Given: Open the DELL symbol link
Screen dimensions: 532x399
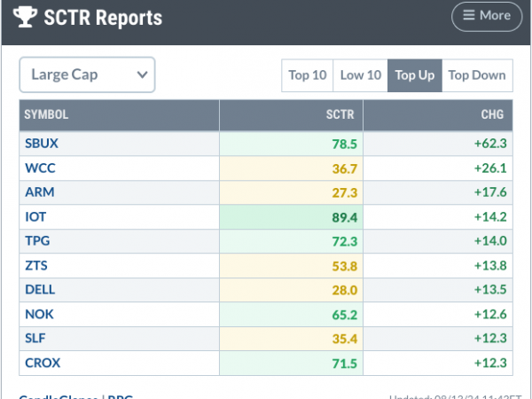Looking at the screenshot, I should 40,290.
